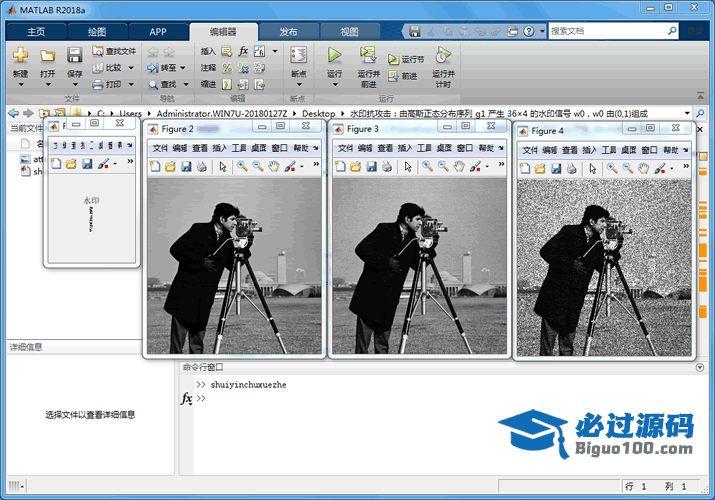The height and width of the screenshot is (500, 715).
Task: Open 工具 menu in Figure 2
Action: coord(238,148)
